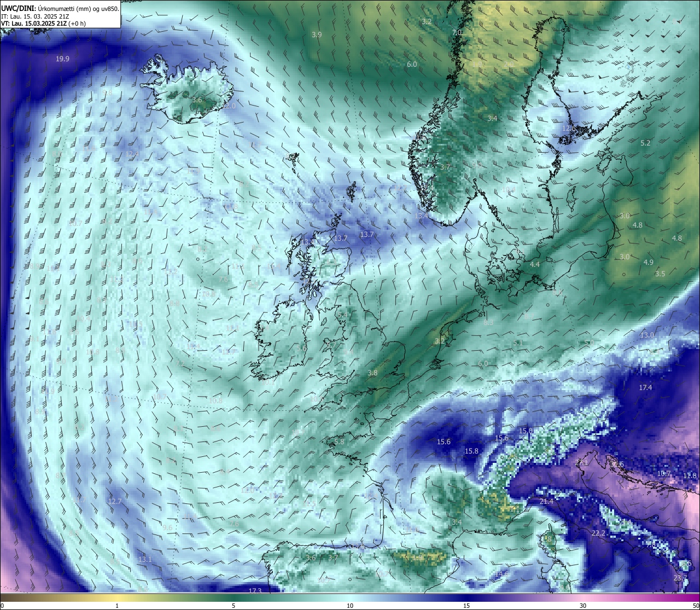
Task: Click the 3.5 value label
Action: (x=660, y=274)
